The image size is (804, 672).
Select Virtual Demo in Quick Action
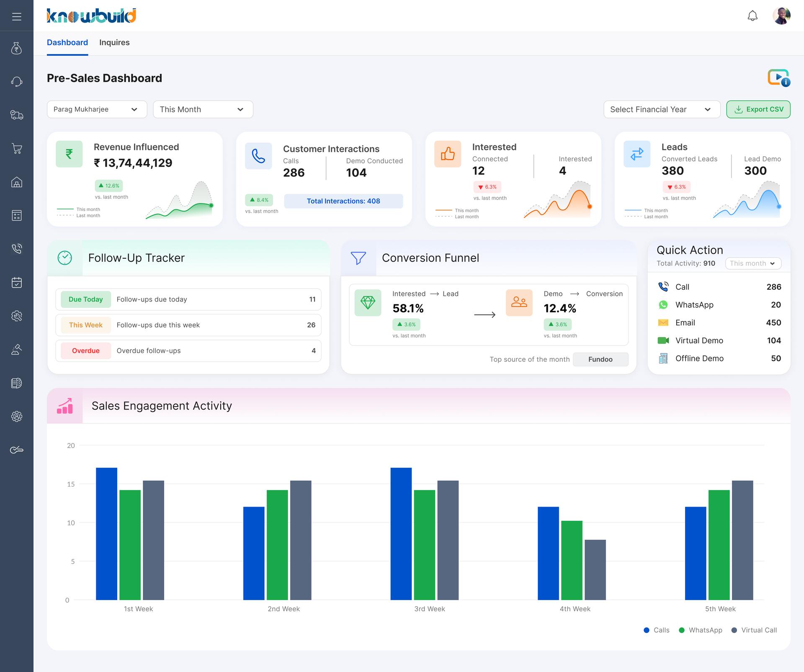click(719, 340)
